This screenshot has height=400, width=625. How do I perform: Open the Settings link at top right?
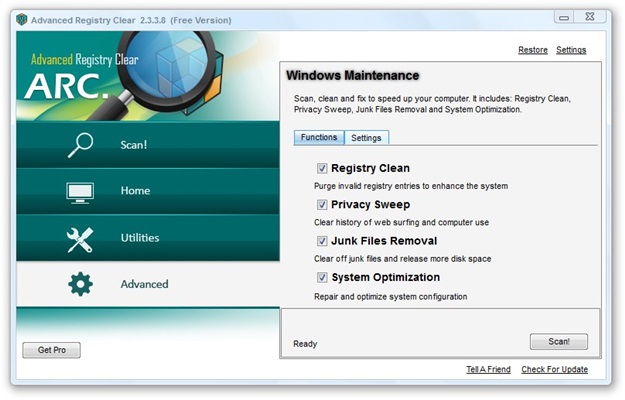(x=571, y=50)
